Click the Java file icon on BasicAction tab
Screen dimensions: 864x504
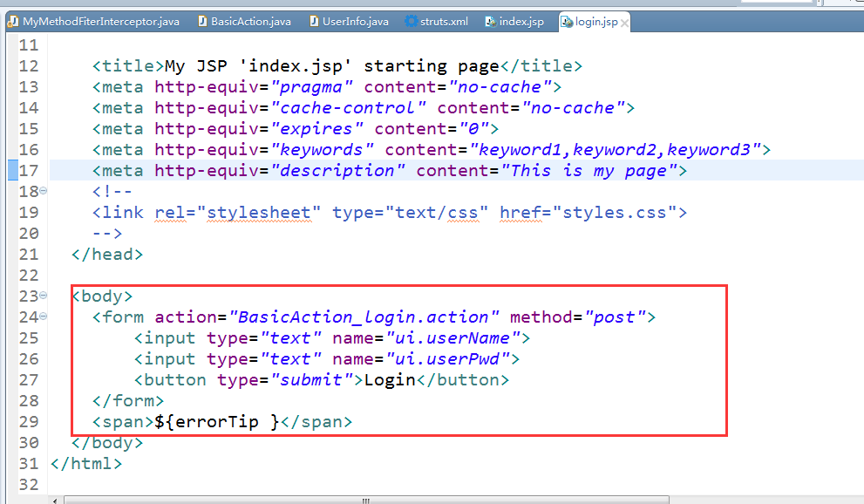[x=203, y=22]
